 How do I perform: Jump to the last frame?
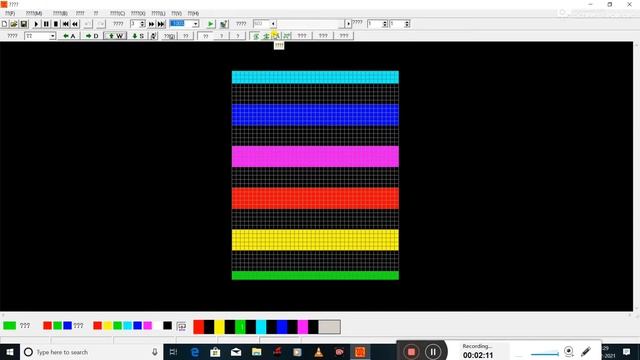tap(161, 24)
